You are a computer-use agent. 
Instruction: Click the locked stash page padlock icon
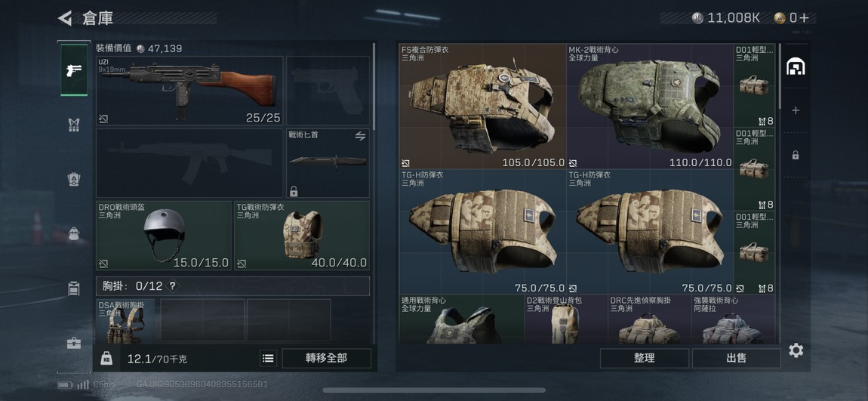click(x=796, y=156)
